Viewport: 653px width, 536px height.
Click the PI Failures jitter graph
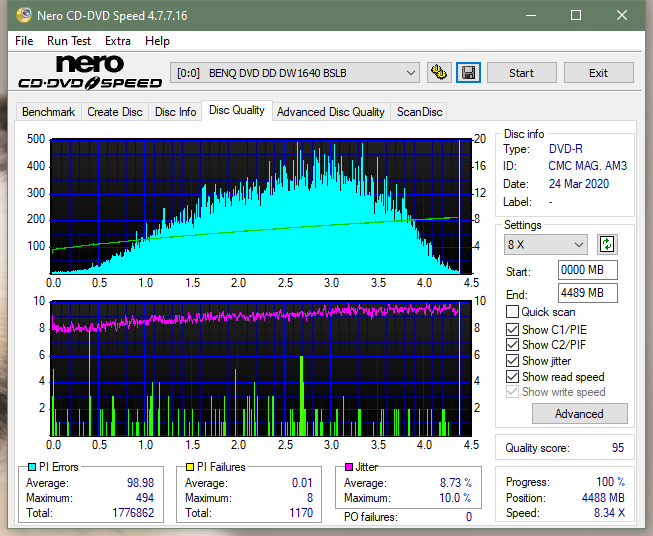coord(261,368)
